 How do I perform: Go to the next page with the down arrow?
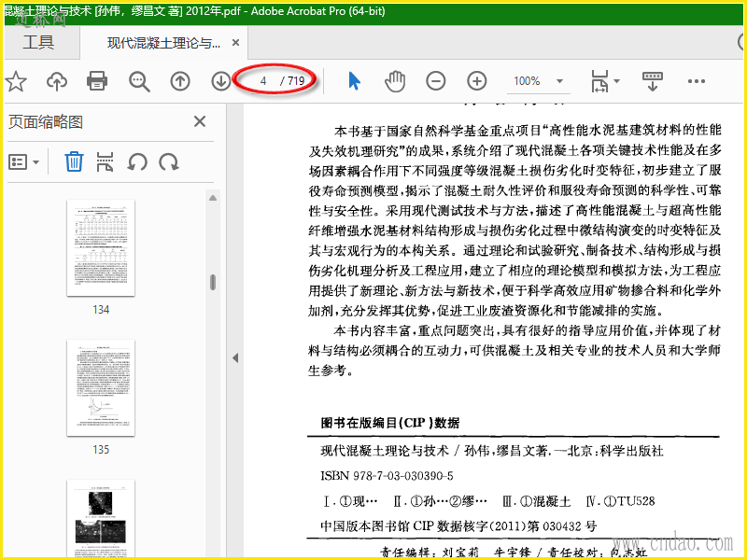pyautogui.click(x=220, y=81)
